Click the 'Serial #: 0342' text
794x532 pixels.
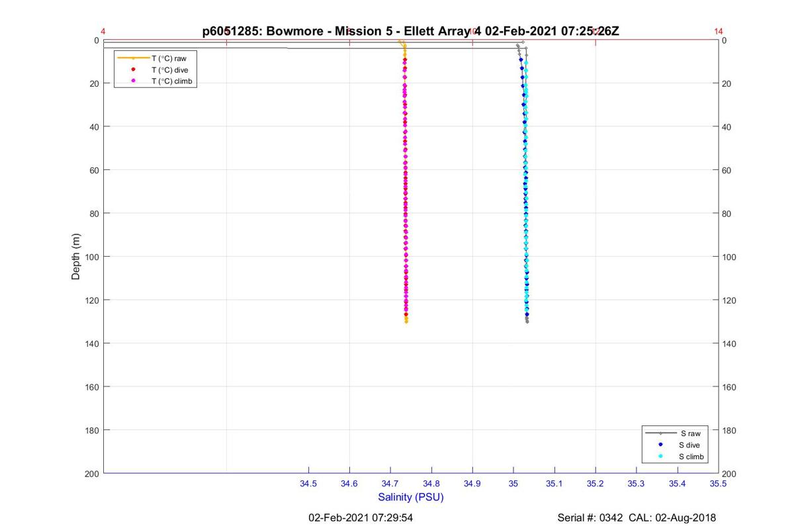590,517
